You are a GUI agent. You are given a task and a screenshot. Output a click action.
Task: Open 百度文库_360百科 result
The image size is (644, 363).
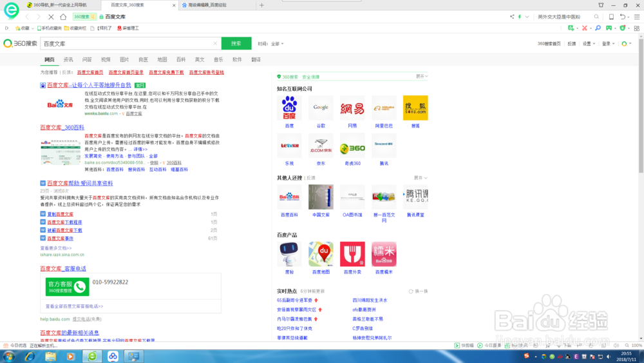(62, 128)
